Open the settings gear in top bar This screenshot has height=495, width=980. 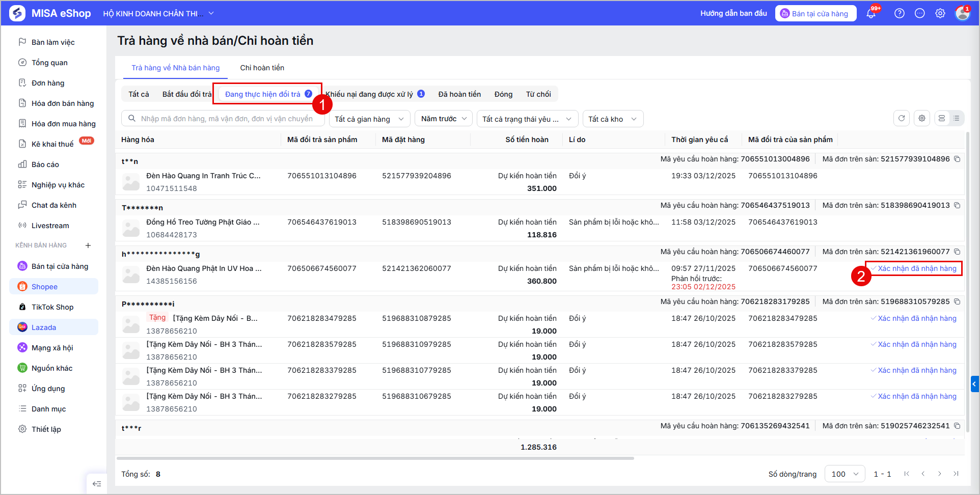(940, 14)
